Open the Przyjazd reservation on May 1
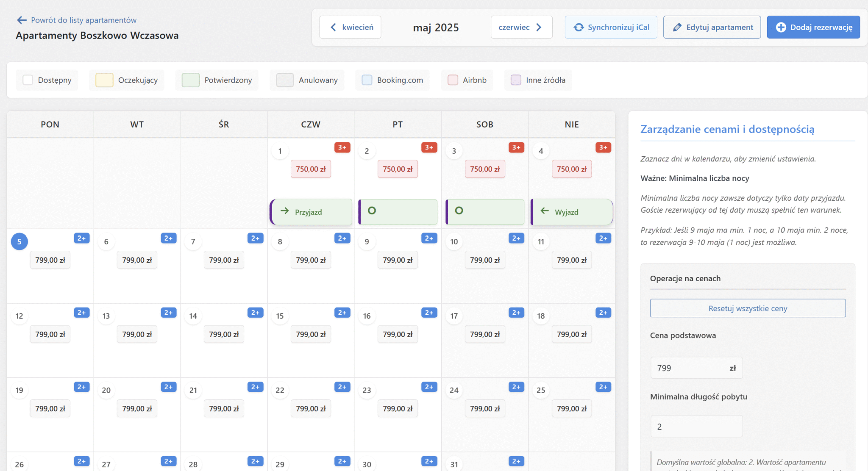The height and width of the screenshot is (471, 868). tap(311, 212)
